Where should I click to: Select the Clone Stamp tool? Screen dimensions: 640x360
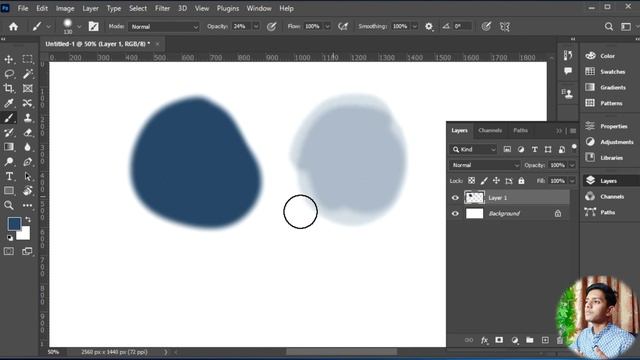click(27, 118)
